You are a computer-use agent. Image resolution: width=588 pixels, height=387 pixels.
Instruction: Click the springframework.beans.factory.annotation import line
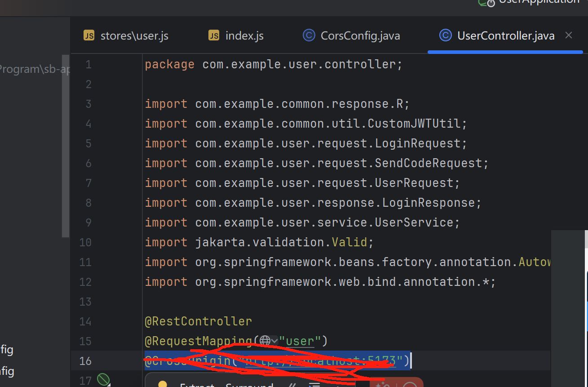(348, 262)
